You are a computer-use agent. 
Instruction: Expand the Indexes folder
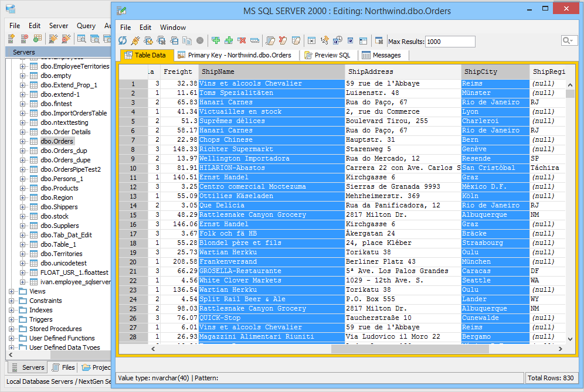[x=12, y=310]
